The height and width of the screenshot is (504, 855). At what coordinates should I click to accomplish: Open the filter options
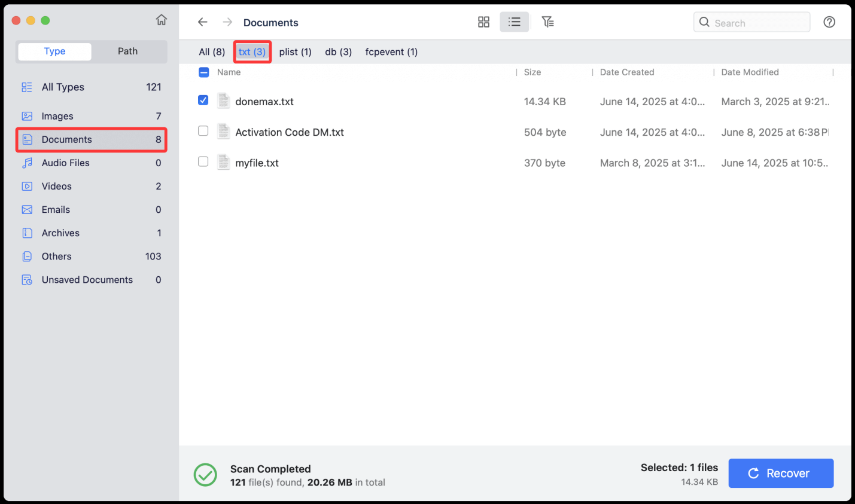click(547, 22)
